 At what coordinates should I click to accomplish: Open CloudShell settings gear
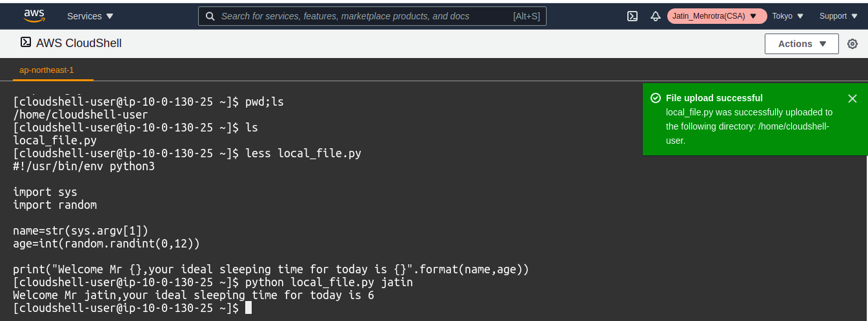point(853,44)
